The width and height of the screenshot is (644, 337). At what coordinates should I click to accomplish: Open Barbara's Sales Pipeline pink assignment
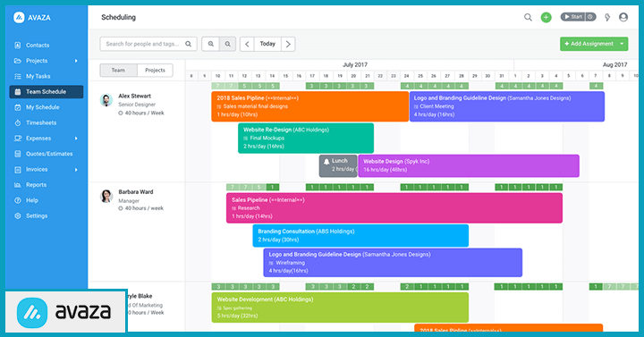pos(394,208)
